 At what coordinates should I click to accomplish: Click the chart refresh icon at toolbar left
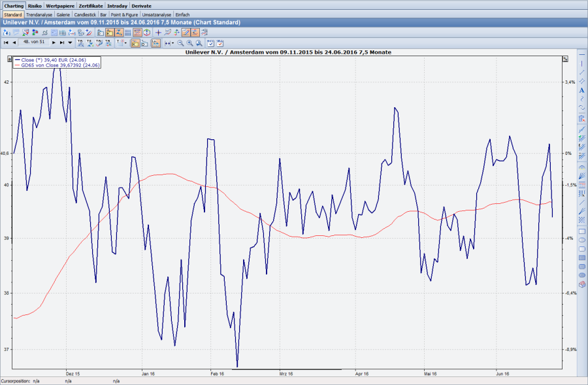tap(5, 31)
